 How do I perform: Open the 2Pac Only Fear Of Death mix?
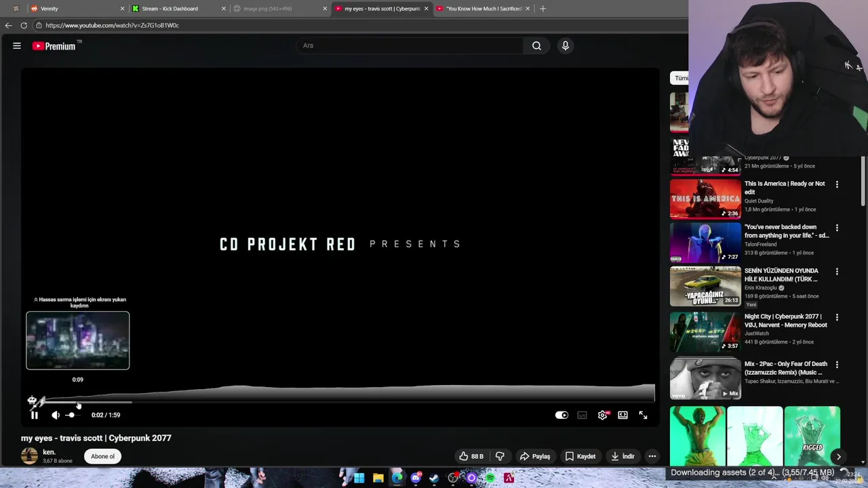tap(705, 378)
